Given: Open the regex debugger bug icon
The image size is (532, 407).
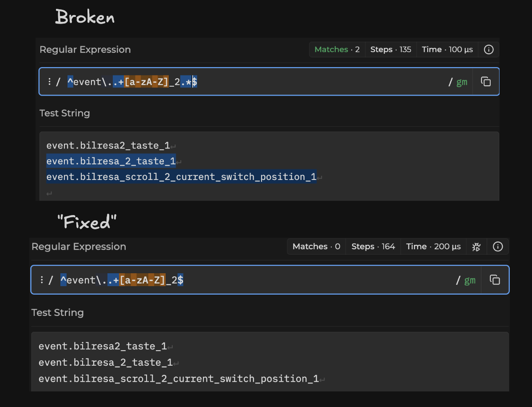Looking at the screenshot, I should pyautogui.click(x=476, y=247).
